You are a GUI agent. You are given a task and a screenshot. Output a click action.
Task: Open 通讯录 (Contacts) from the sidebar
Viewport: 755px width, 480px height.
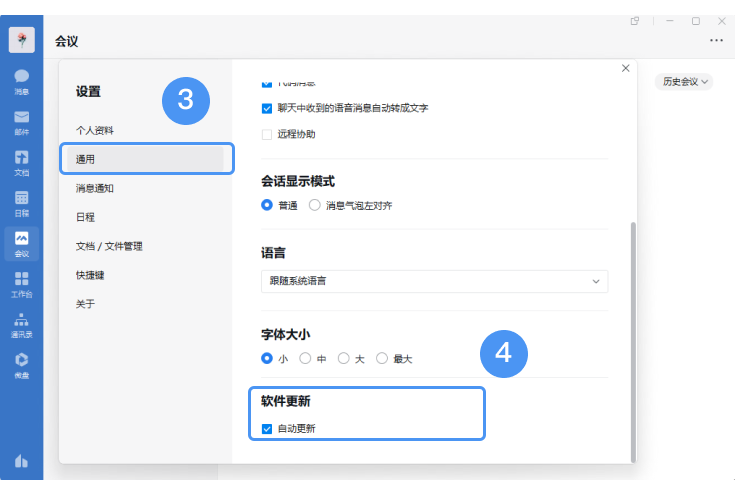click(x=21, y=325)
